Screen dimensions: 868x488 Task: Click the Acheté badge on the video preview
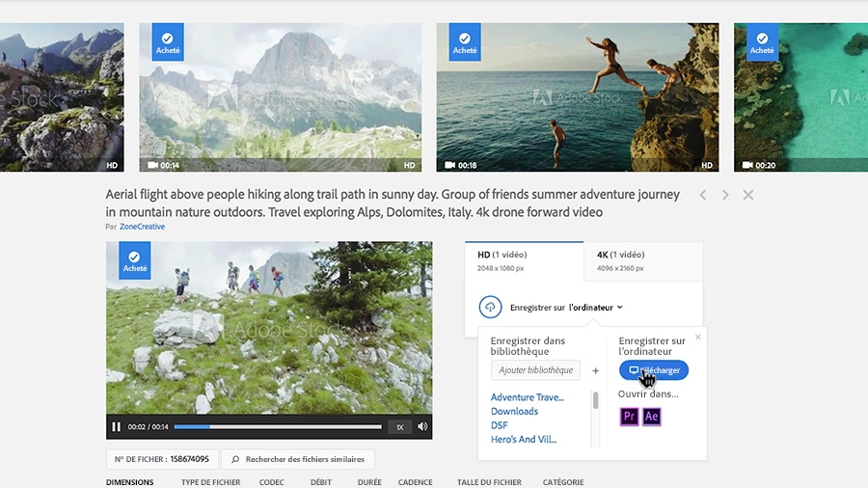(x=134, y=260)
